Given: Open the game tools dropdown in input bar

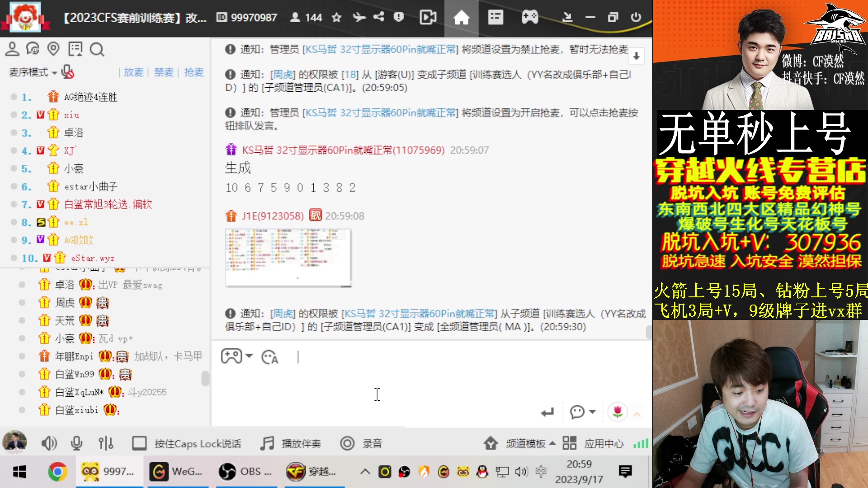Looking at the screenshot, I should 237,357.
